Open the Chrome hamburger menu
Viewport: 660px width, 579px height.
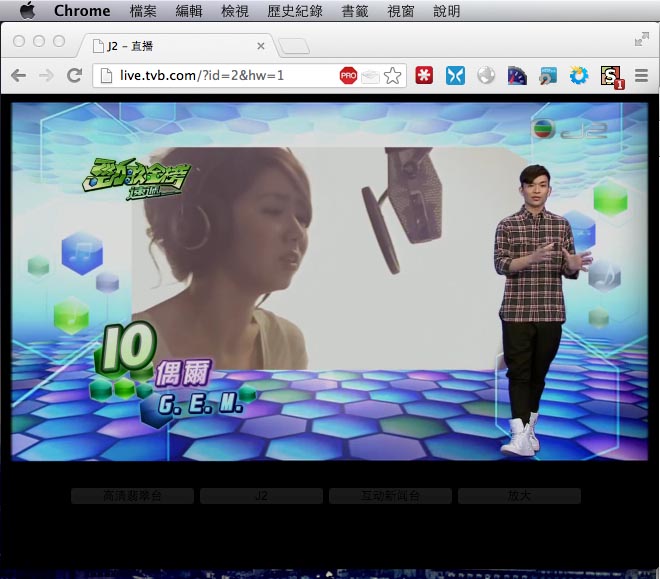point(641,76)
